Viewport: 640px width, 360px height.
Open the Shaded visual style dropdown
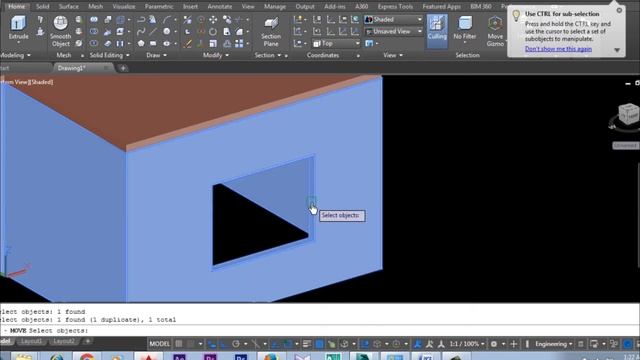[393, 20]
